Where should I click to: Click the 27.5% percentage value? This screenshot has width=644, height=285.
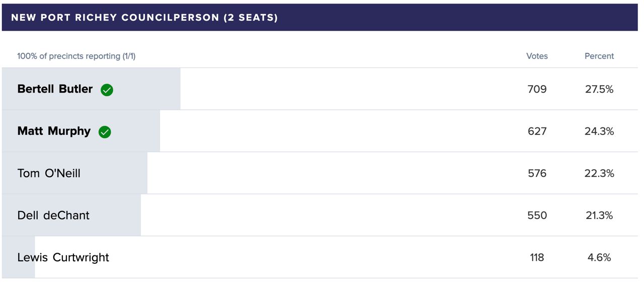599,89
